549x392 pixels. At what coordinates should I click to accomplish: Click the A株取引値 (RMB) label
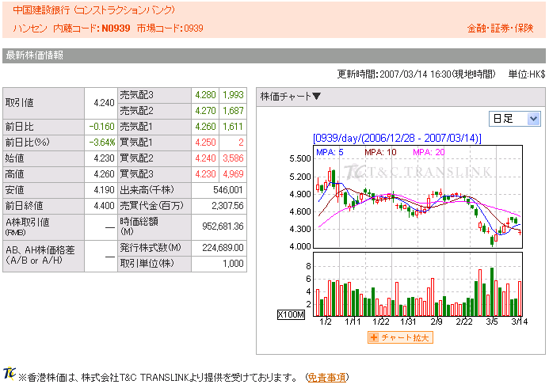tap(28, 226)
